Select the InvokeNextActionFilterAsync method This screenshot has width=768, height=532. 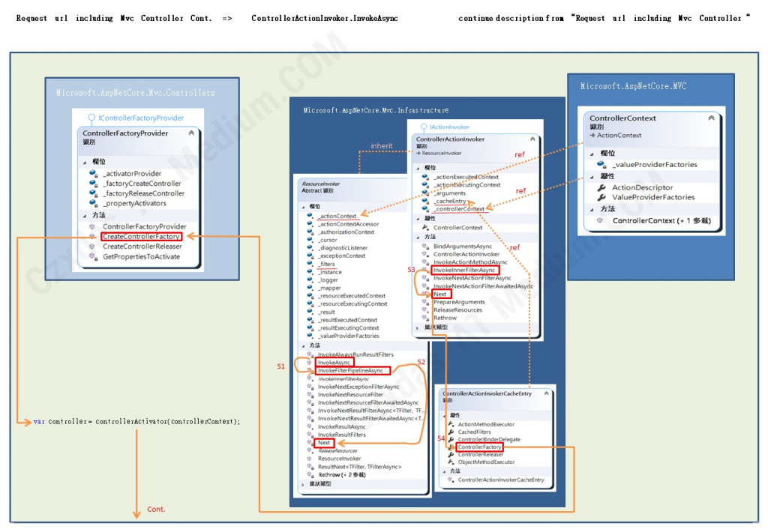pyautogui.click(x=472, y=278)
